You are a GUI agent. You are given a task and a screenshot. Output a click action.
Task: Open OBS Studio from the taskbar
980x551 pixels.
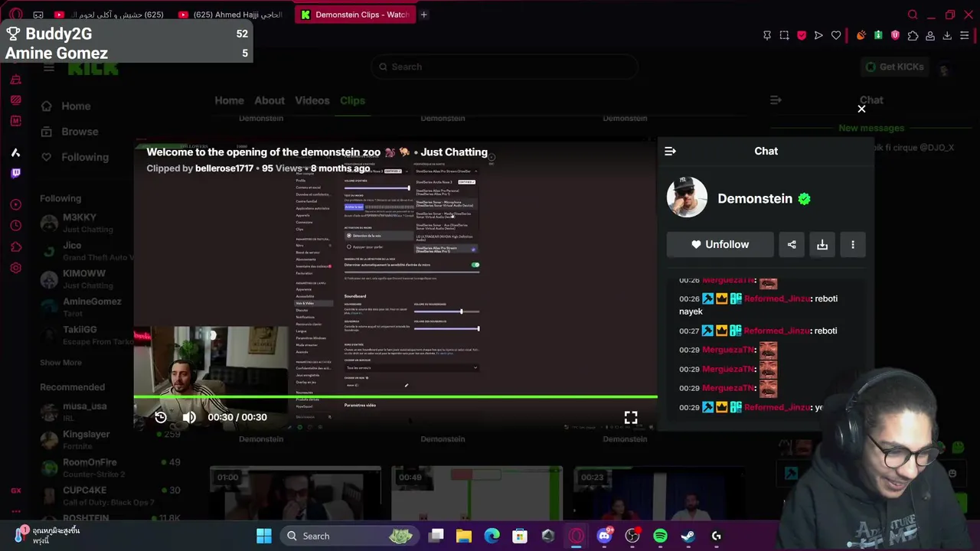[632, 536]
